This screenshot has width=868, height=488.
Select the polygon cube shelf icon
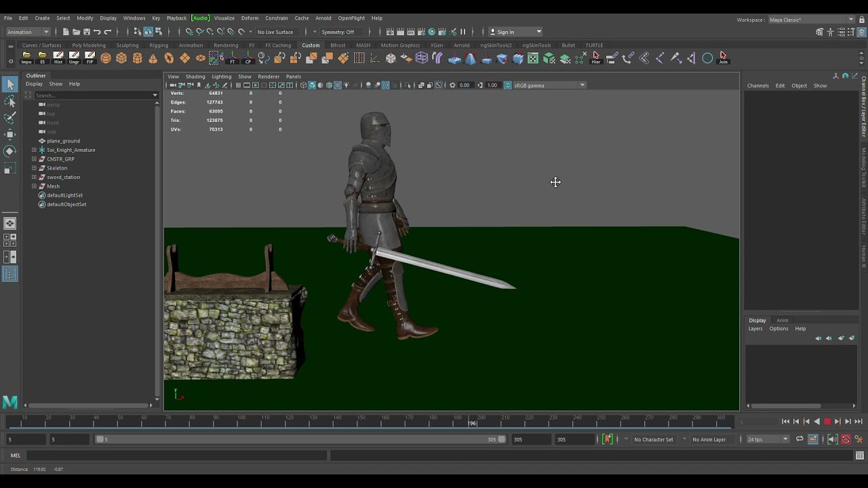point(123,58)
